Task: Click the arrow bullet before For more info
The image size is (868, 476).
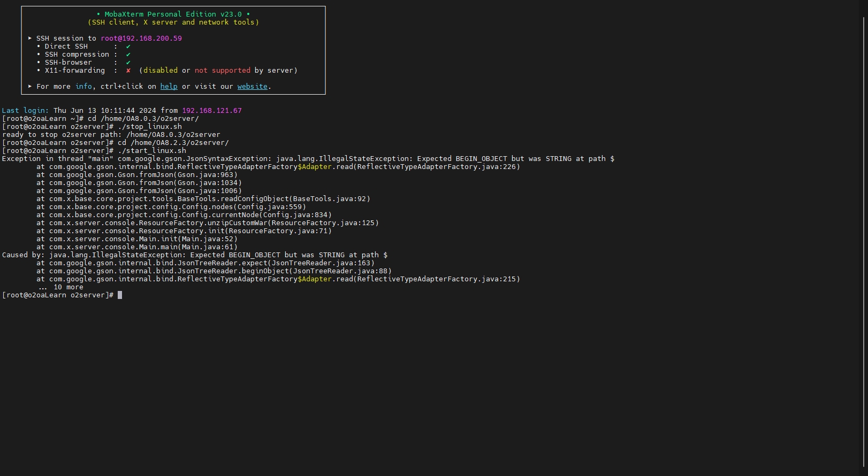Action: click(30, 87)
